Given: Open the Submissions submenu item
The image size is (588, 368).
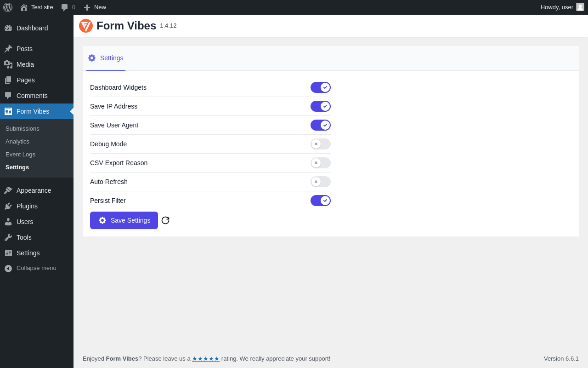Looking at the screenshot, I should 23,129.
